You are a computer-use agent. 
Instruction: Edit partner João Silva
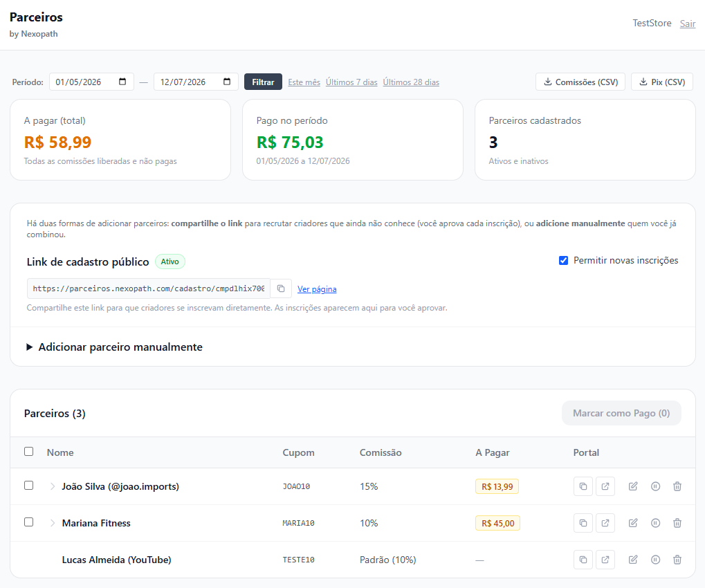(x=633, y=486)
